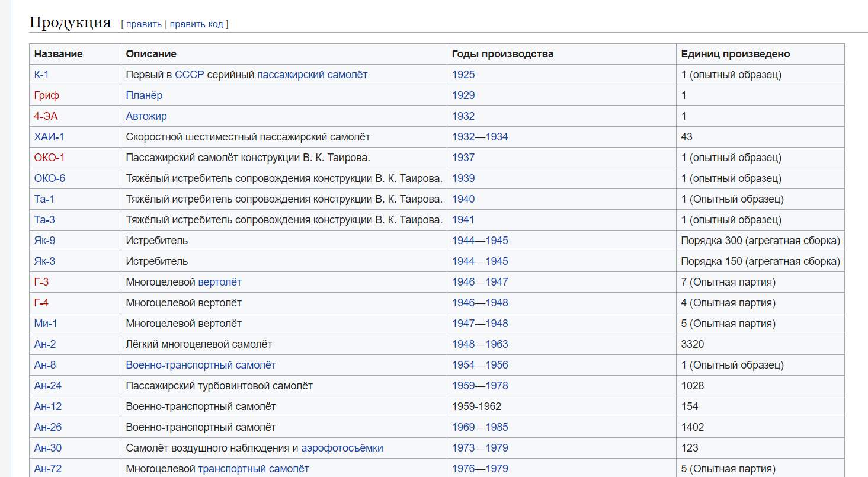Open 'Военно-транспортный самолёт' link in Ан-8 row
This screenshot has width=868, height=477.
point(201,365)
